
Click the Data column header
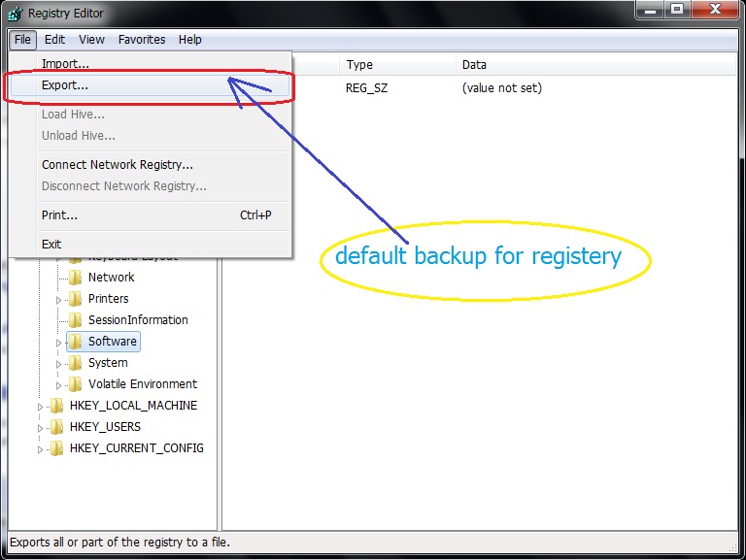coord(596,65)
